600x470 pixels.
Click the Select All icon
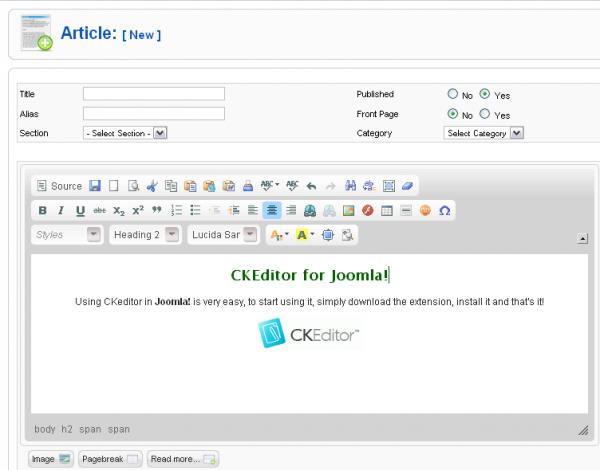pyautogui.click(x=389, y=186)
